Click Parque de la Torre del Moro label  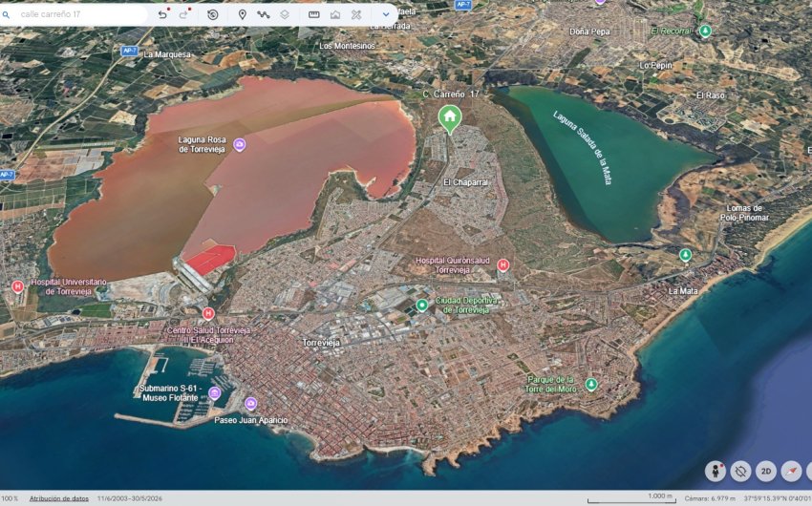(x=550, y=384)
